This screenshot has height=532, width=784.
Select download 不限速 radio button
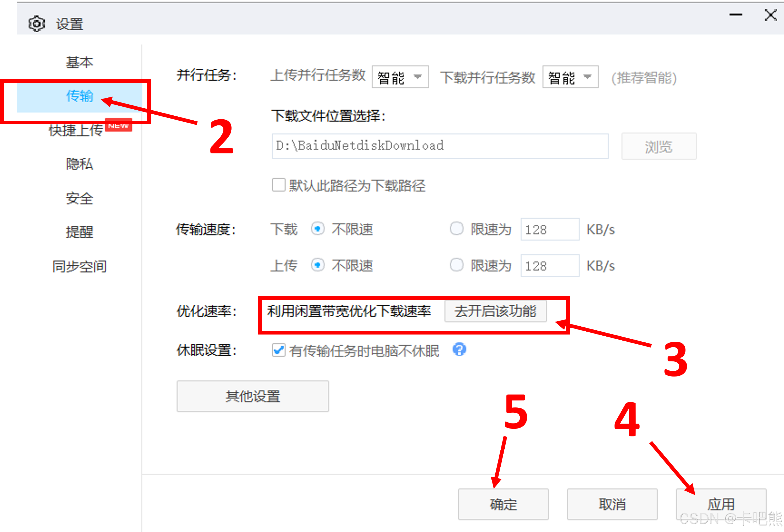click(317, 229)
